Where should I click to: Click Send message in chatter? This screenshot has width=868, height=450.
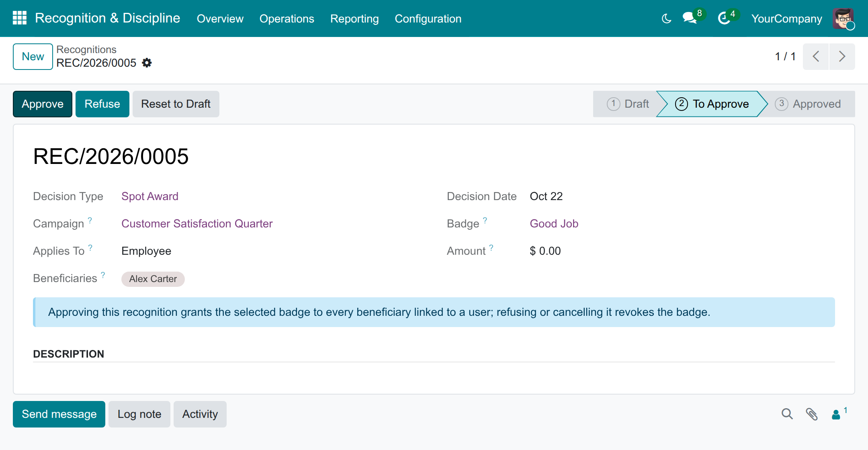59,414
